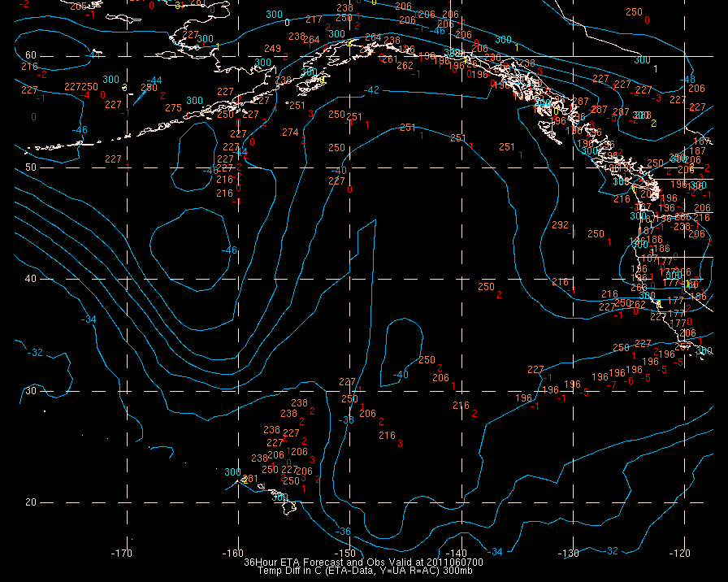Select the 292 observation value
The width and height of the screenshot is (728, 582).
coord(560,225)
